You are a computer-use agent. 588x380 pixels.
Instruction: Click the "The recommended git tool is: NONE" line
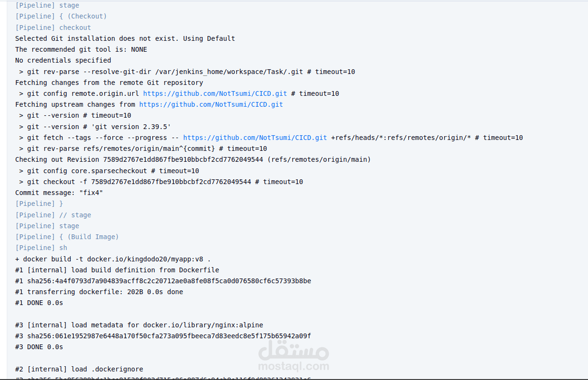81,49
